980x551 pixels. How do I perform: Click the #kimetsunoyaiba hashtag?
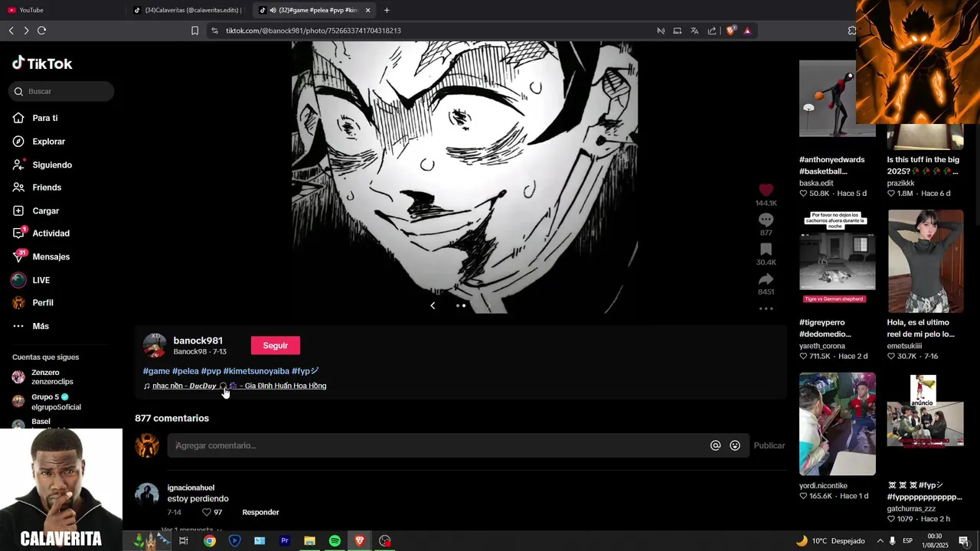tap(256, 371)
